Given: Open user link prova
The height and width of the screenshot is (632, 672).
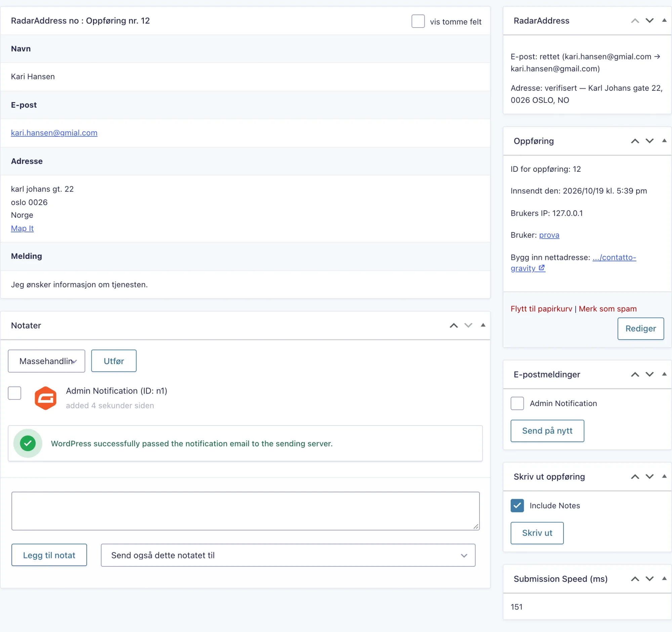Looking at the screenshot, I should pyautogui.click(x=549, y=235).
